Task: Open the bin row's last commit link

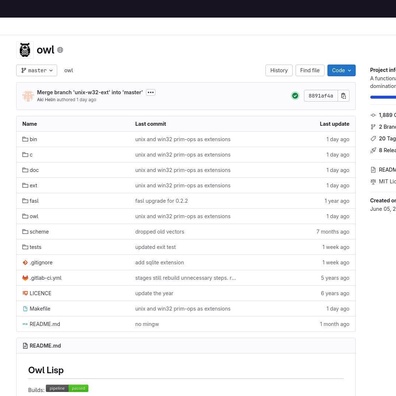Action: [183, 139]
